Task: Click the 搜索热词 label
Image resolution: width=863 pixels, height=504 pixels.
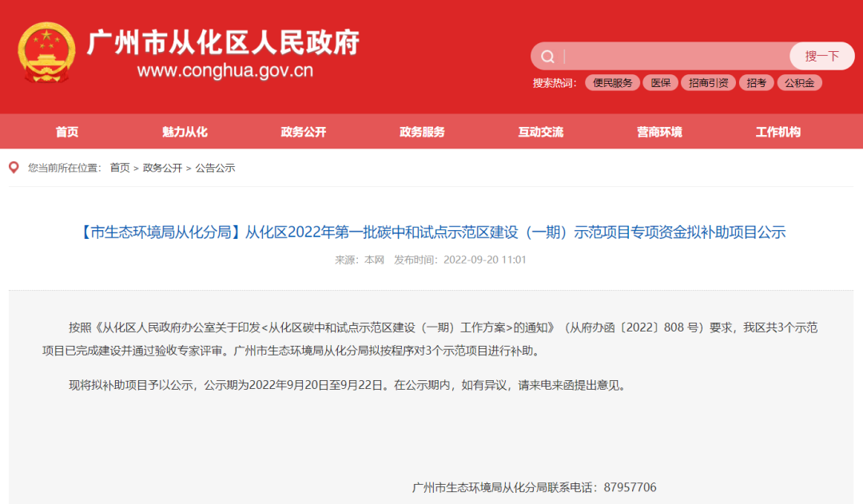Action: point(555,83)
